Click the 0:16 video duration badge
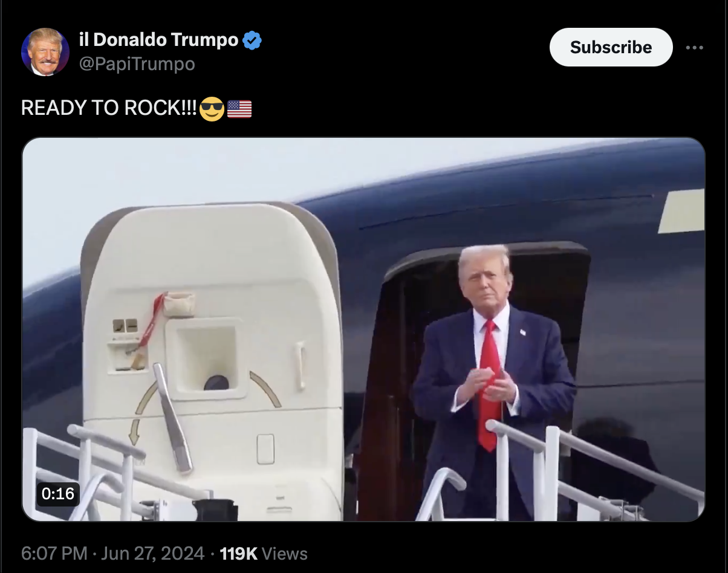Image resolution: width=728 pixels, height=573 pixels. click(x=58, y=494)
